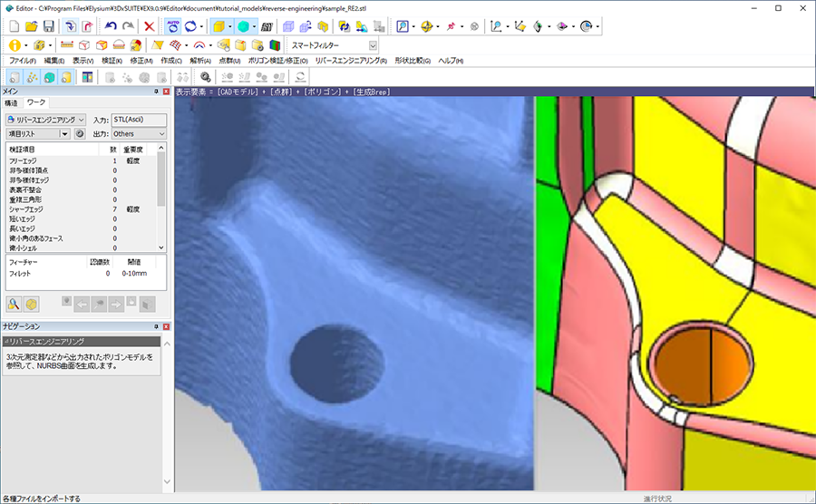Click the multicolor RGB cube icon
This screenshot has height=504, width=816.
pyautogui.click(x=275, y=45)
